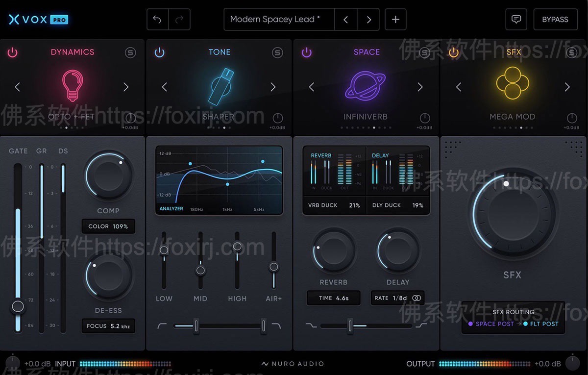Click the link icon next to RATE 1/8d
Viewport: 588px width, 375px height.
416,298
